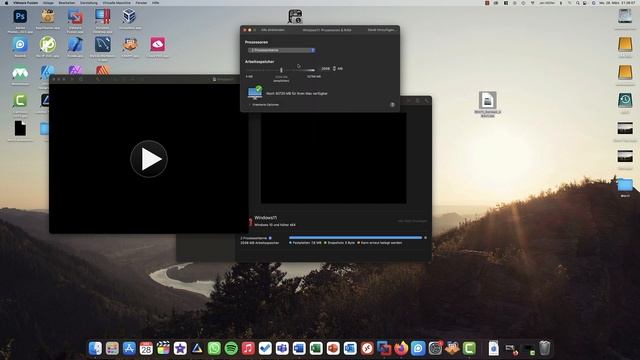The image size is (640, 360).
Task: Click the Gerät hinzufügen button
Action: click(x=381, y=30)
